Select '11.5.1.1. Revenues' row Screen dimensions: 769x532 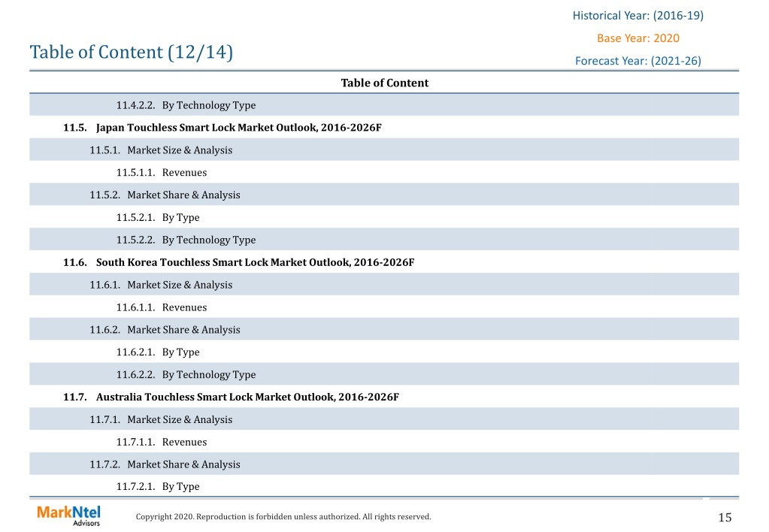[384, 173]
